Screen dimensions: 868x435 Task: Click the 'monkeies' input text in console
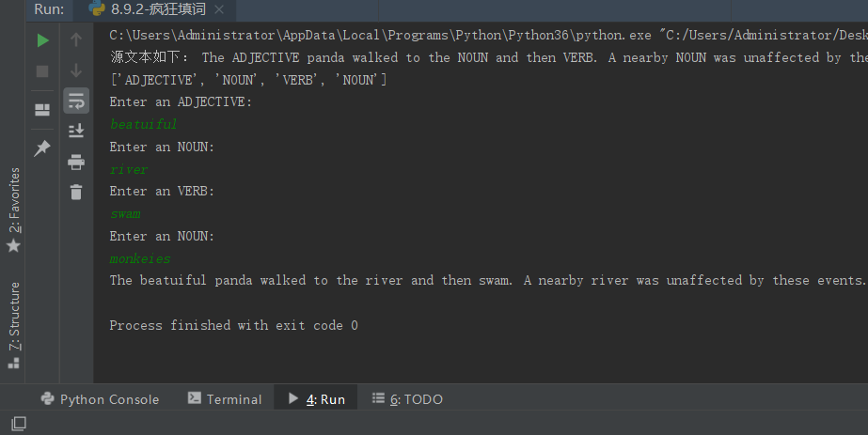pos(140,258)
